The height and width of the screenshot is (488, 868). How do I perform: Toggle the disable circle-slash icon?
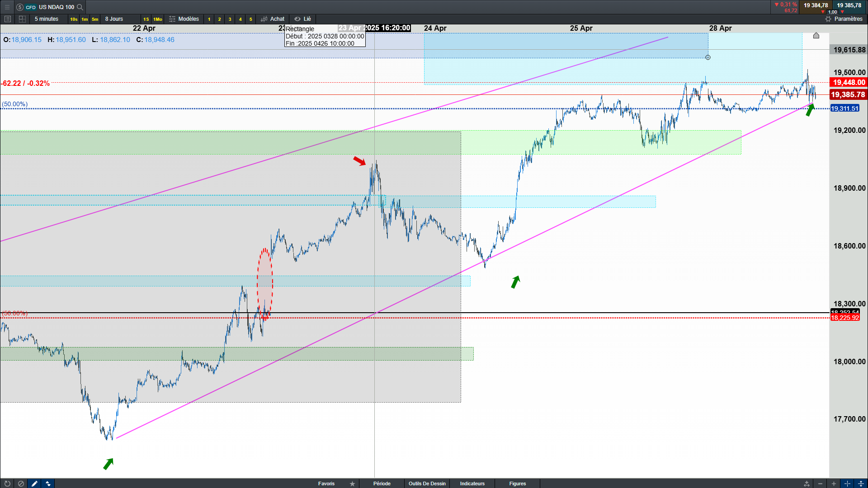pos(21,483)
